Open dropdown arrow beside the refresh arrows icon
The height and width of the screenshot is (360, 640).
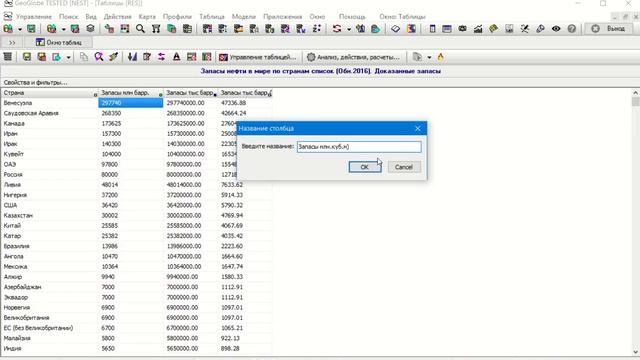pos(349,29)
